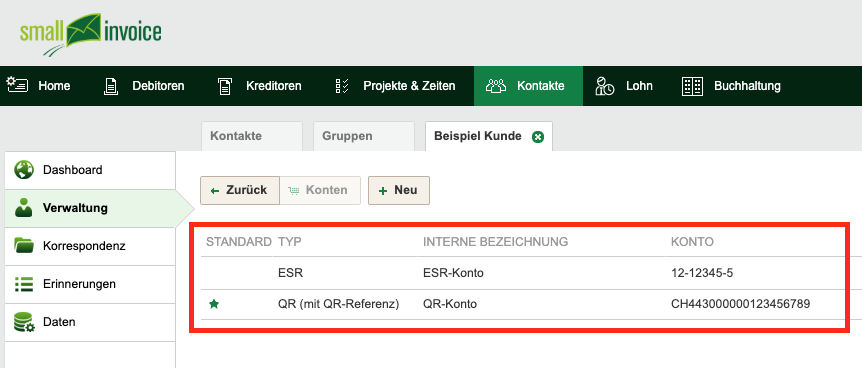Click the cart icon on the Konten button
The width and height of the screenshot is (862, 368).
tap(294, 190)
